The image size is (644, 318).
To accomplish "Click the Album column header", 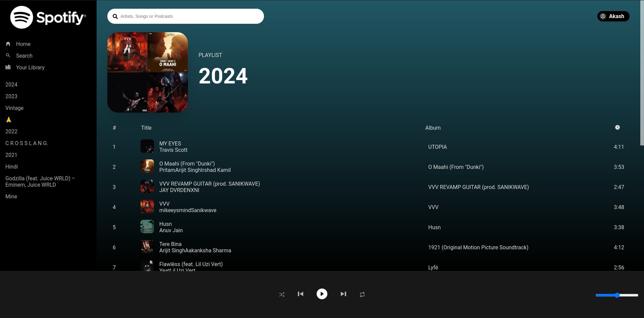I will tap(433, 128).
